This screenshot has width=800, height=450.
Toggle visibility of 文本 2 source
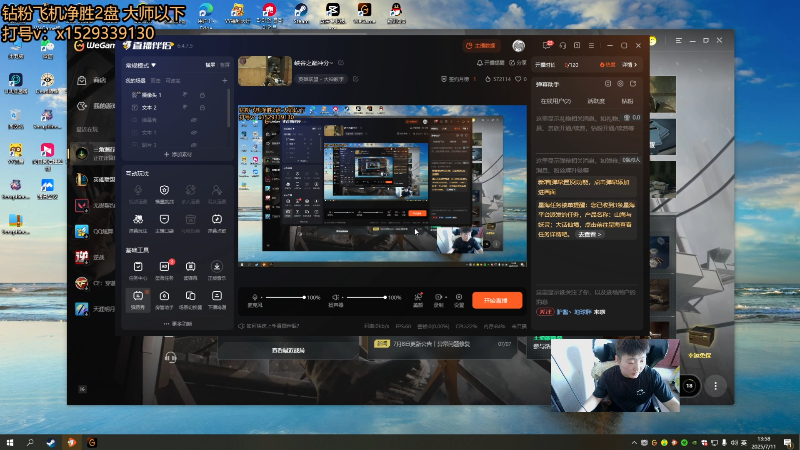pos(185,108)
